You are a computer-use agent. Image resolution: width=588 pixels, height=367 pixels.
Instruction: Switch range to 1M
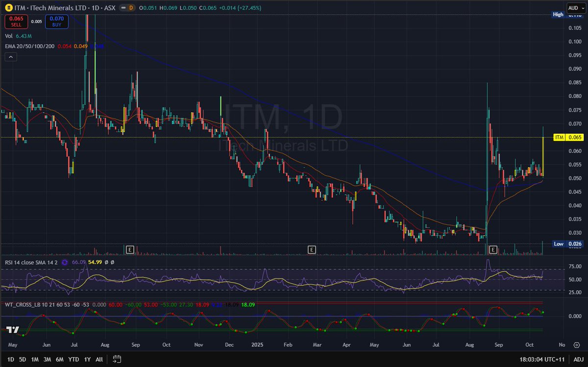coord(35,359)
